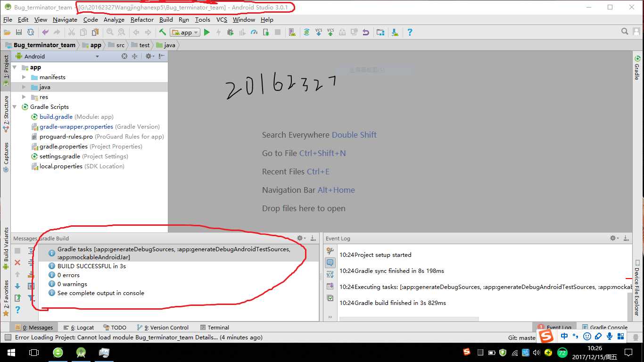Expand the res folder
This screenshot has height=362, width=644.
24,97
